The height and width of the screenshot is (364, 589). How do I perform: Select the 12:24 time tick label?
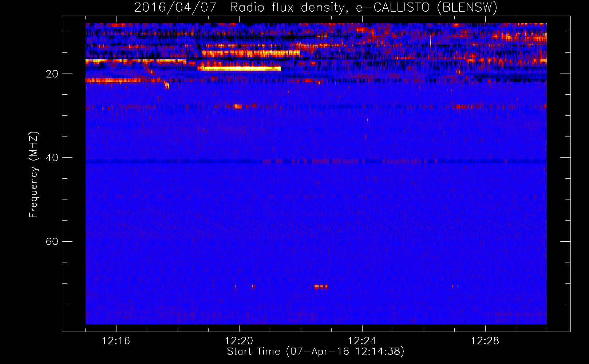pyautogui.click(x=362, y=341)
